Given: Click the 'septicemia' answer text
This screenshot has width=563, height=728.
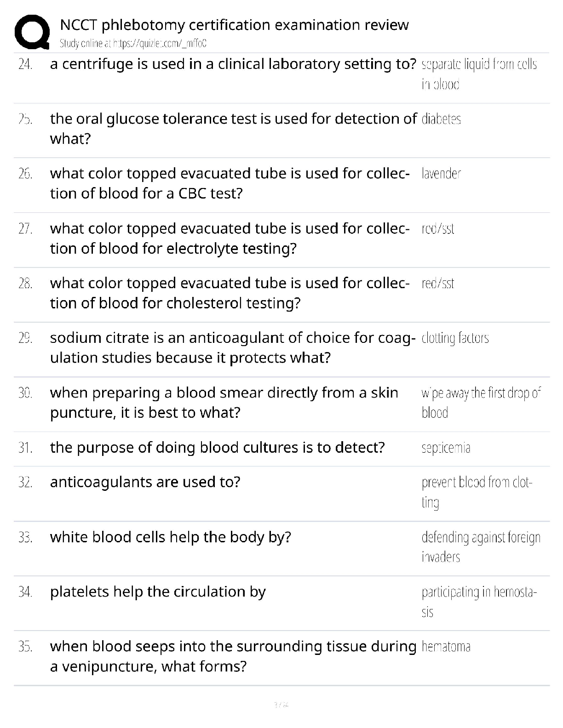Looking at the screenshot, I should (x=446, y=448).
